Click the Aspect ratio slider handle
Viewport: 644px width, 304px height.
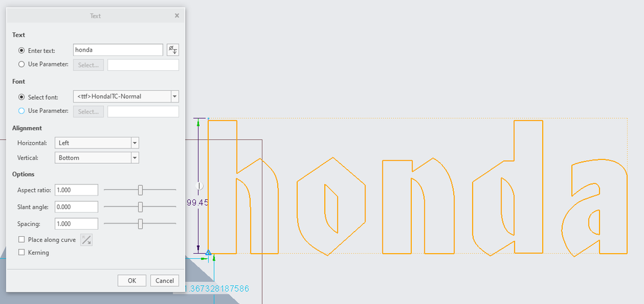[141, 190]
